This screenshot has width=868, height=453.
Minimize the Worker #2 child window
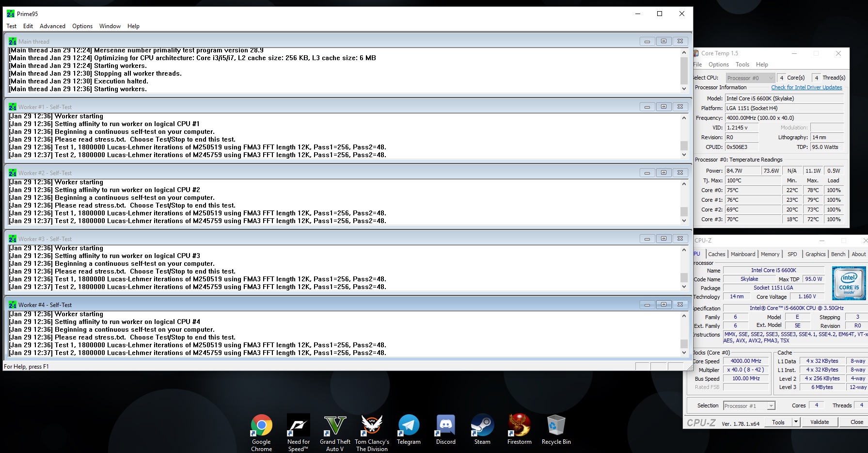click(x=647, y=173)
